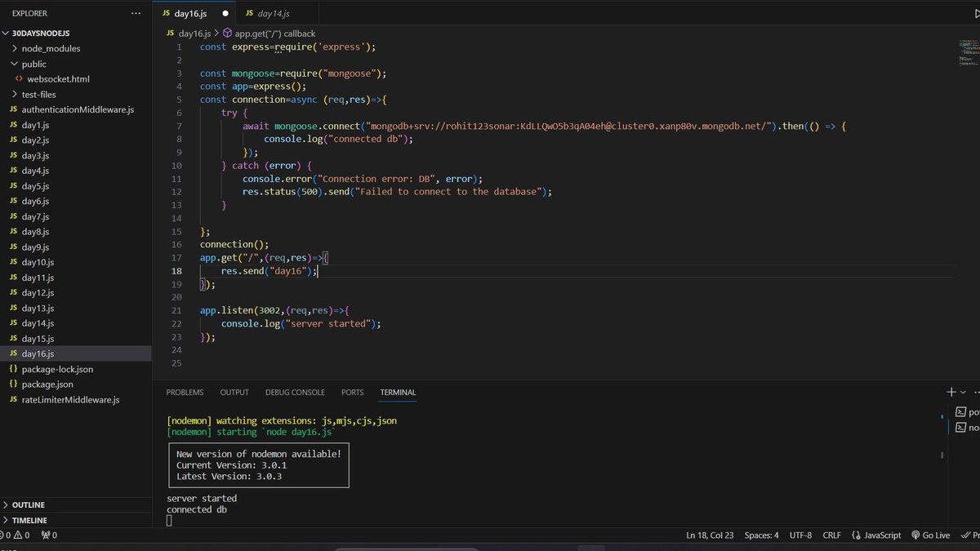The height and width of the screenshot is (551, 980).
Task: Open the DEBUG CONSOLE panel tab
Action: point(295,393)
